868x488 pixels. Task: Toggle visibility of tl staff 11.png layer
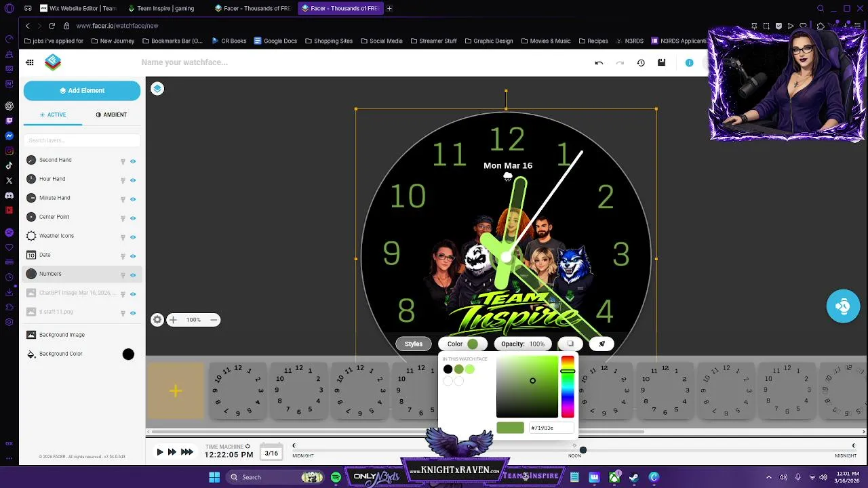pos(133,313)
